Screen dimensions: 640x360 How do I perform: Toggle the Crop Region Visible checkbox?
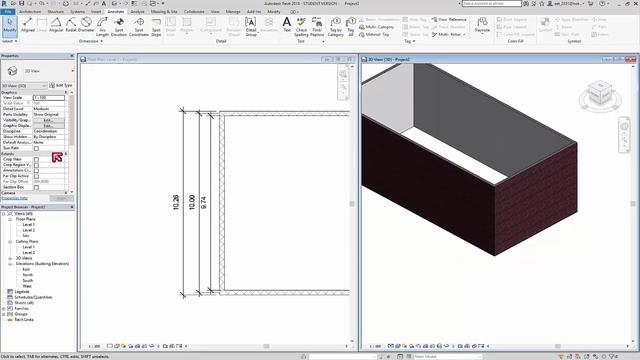(x=36, y=165)
